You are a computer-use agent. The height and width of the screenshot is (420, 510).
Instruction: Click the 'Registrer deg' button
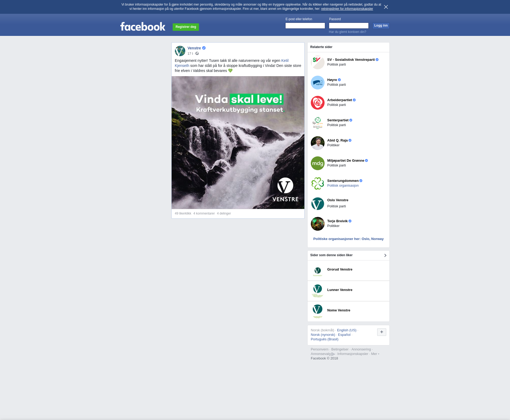(x=186, y=27)
